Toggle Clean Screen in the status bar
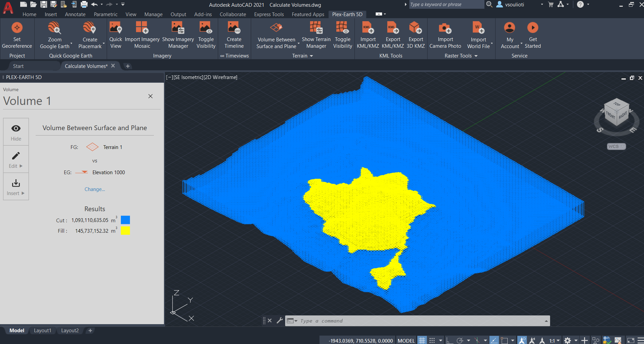The height and width of the screenshot is (344, 644). pos(631,340)
